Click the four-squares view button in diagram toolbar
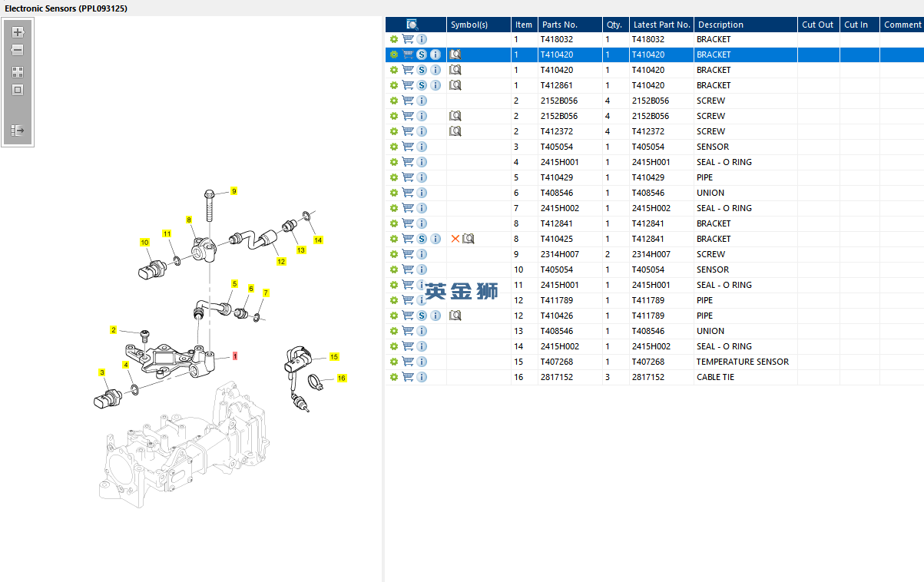This screenshot has width=924, height=582. [x=18, y=72]
